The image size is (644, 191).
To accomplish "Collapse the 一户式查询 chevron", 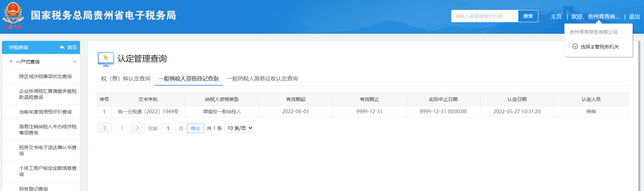I will (74, 62).
